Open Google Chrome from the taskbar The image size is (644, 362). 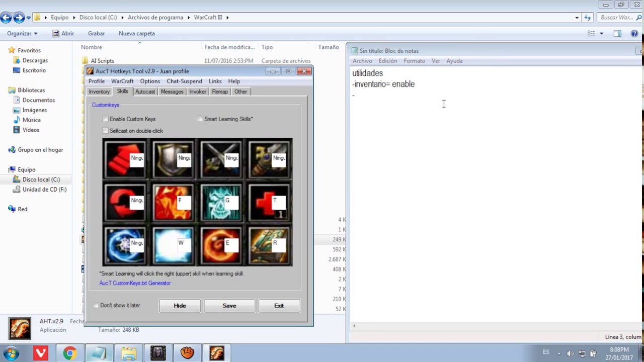point(70,353)
